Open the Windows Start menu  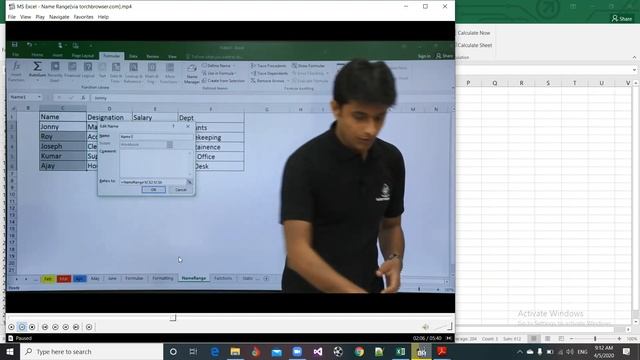tap(10, 351)
